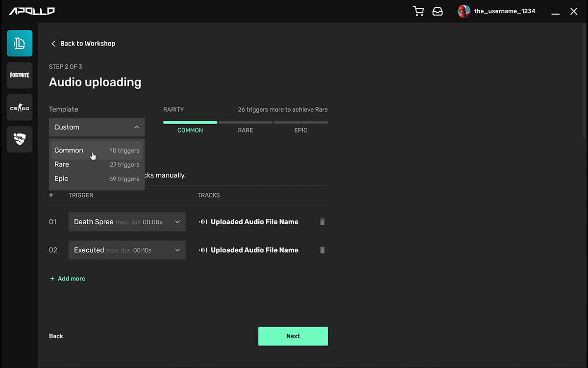Open the League of Legends sidebar icon
Image resolution: width=588 pixels, height=368 pixels.
(x=20, y=43)
